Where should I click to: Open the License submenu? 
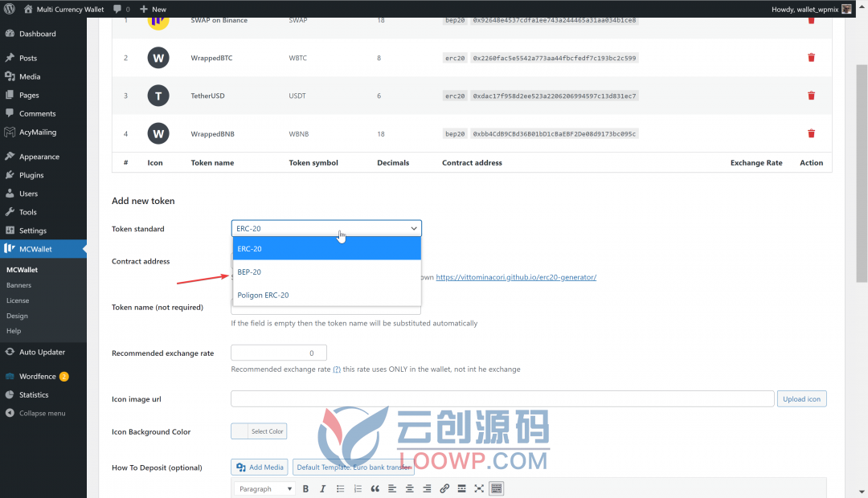pos(18,300)
